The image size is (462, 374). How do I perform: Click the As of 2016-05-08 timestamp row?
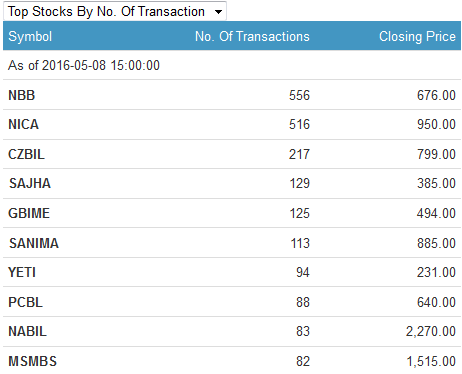click(232, 65)
